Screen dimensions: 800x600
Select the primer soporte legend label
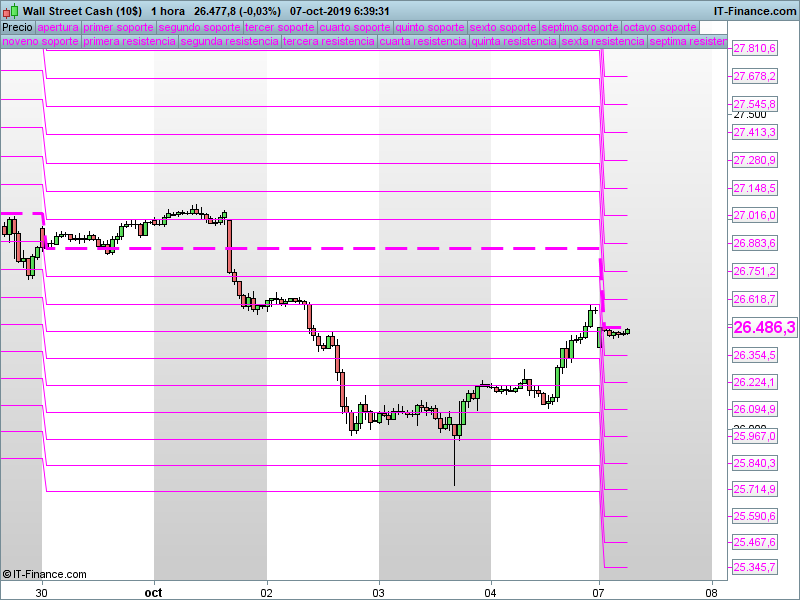pyautogui.click(x=118, y=27)
